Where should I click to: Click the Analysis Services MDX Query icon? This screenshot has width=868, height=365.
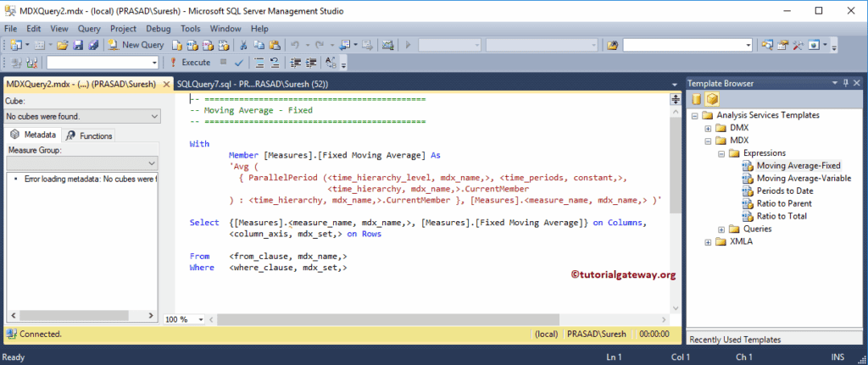tap(192, 45)
